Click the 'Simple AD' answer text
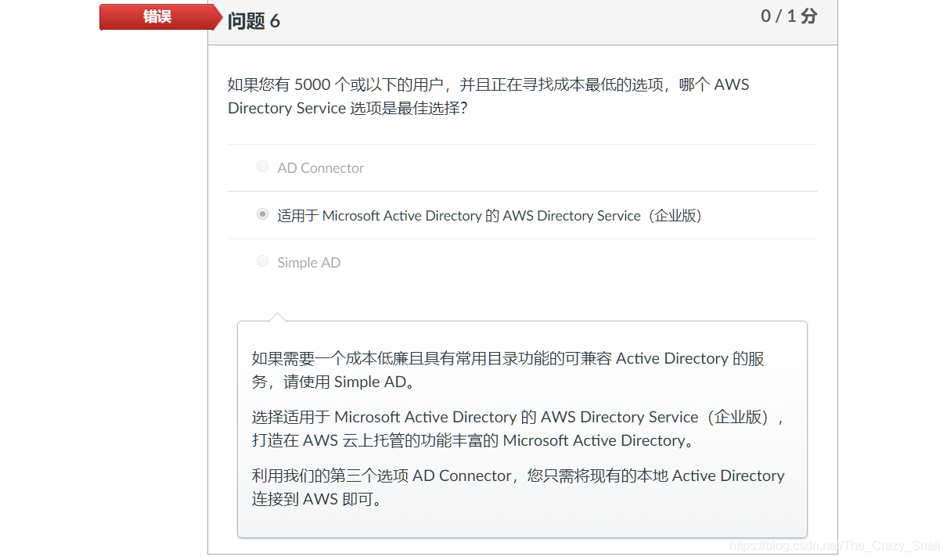This screenshot has width=947, height=560. [309, 263]
